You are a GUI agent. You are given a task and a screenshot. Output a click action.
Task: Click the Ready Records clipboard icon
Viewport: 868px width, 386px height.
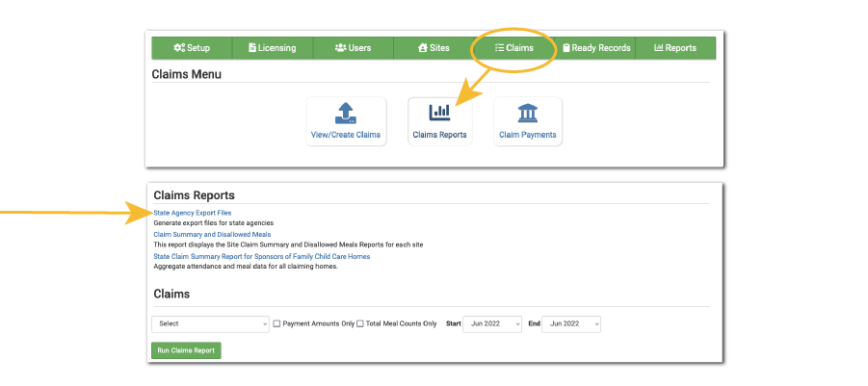(566, 48)
